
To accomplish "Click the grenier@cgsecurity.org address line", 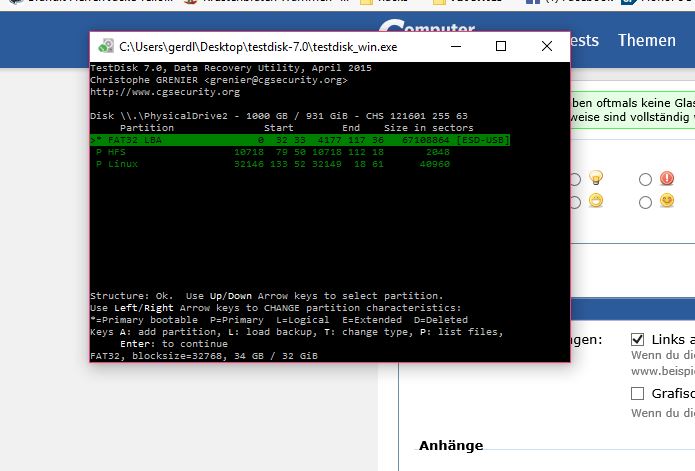I will pyautogui.click(x=219, y=80).
